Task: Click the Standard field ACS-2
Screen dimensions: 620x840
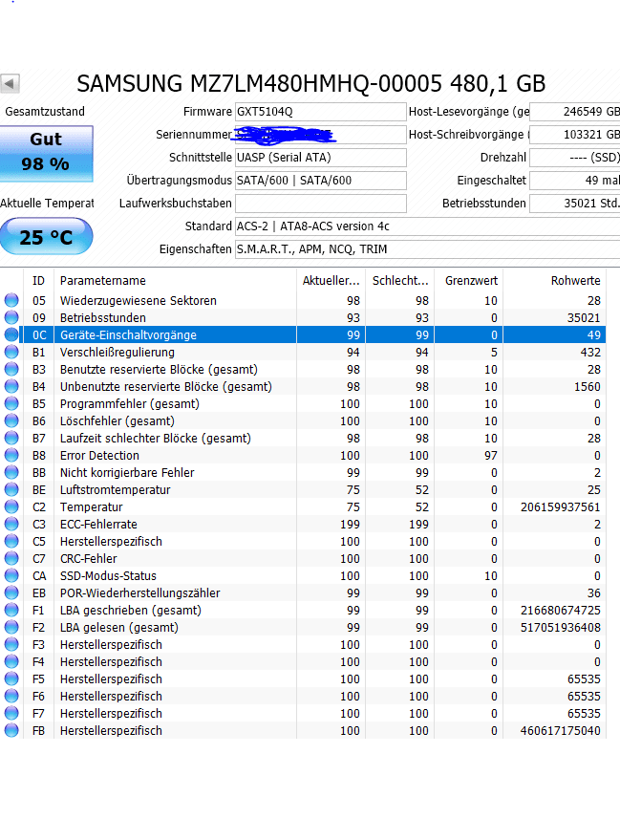Action: 427,226
